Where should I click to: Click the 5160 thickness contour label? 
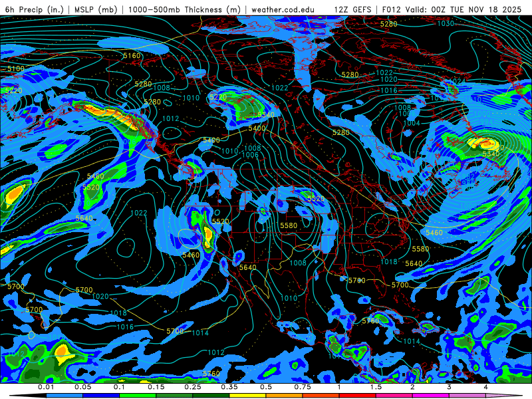tap(132, 55)
